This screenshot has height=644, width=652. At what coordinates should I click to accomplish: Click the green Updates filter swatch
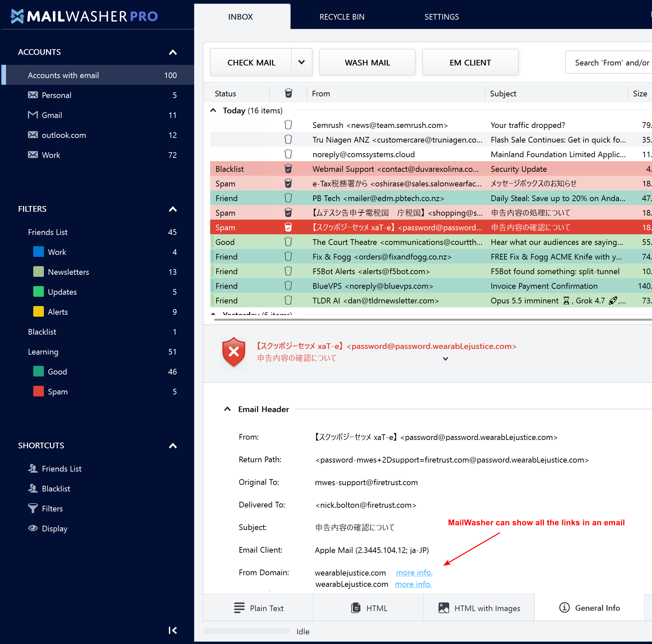click(x=39, y=291)
